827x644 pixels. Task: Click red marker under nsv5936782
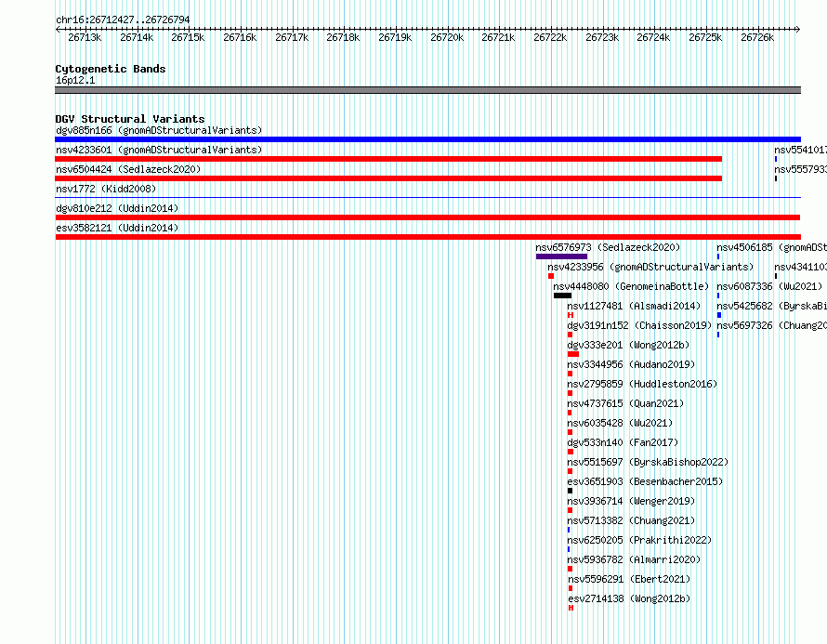(x=571, y=569)
